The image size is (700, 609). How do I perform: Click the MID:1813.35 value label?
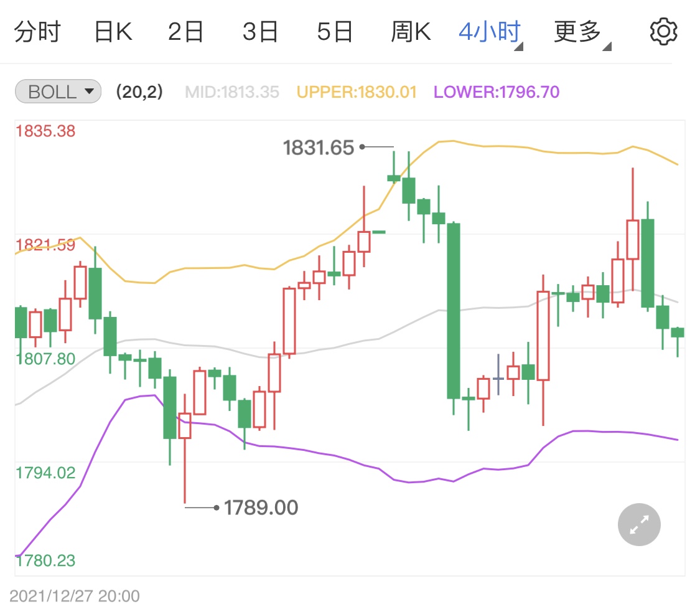[232, 92]
